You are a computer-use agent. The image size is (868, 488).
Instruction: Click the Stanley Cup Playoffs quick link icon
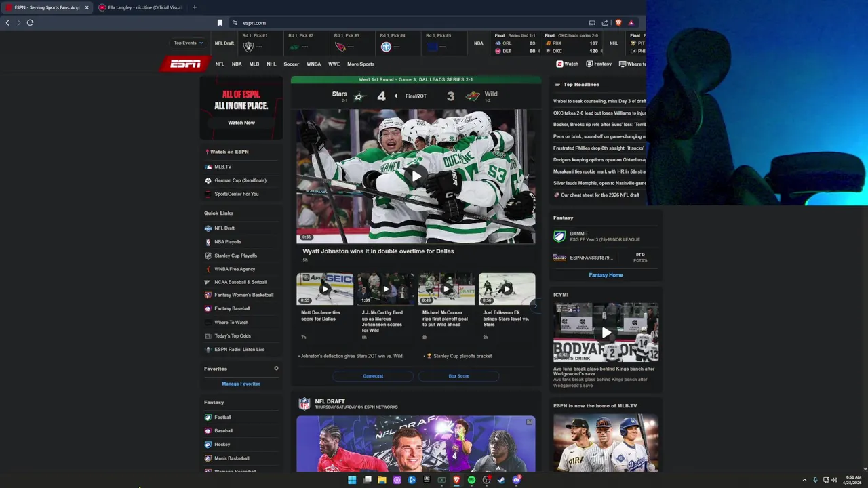coord(208,256)
